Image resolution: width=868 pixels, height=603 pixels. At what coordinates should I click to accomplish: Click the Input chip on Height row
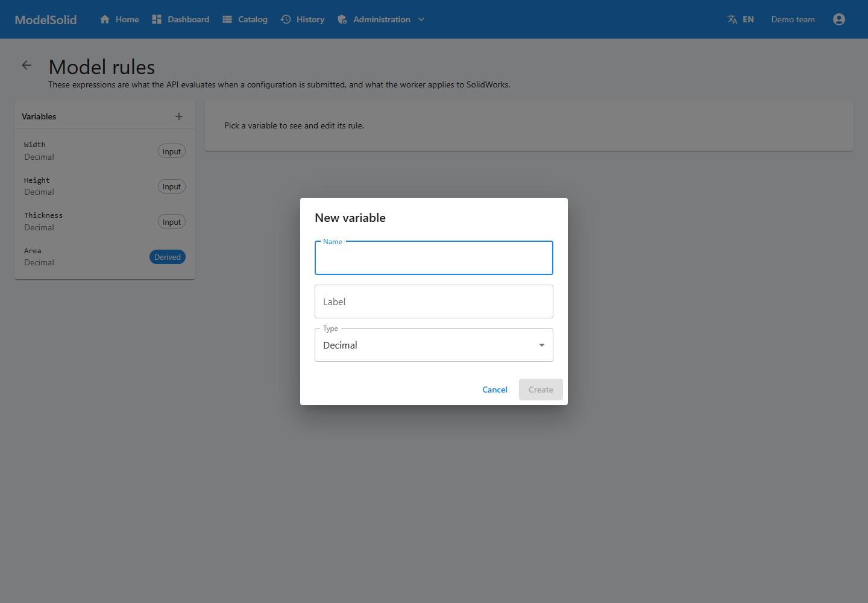(172, 186)
